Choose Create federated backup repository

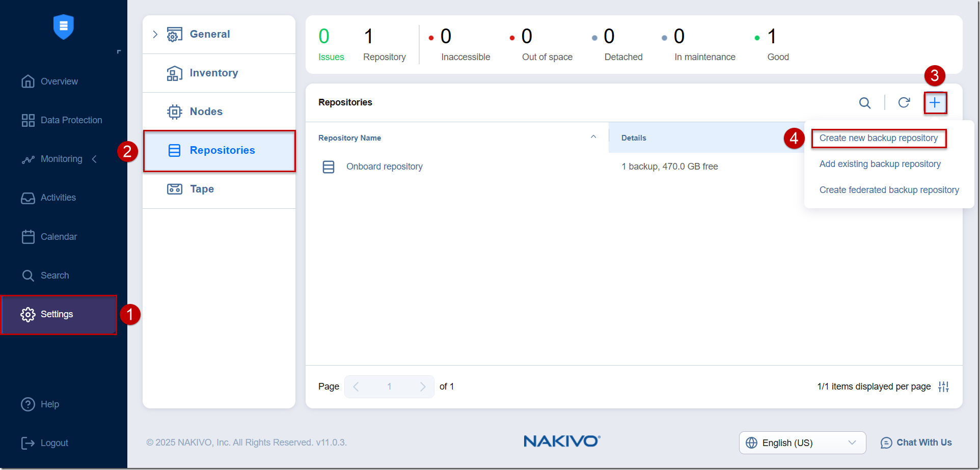coord(889,190)
